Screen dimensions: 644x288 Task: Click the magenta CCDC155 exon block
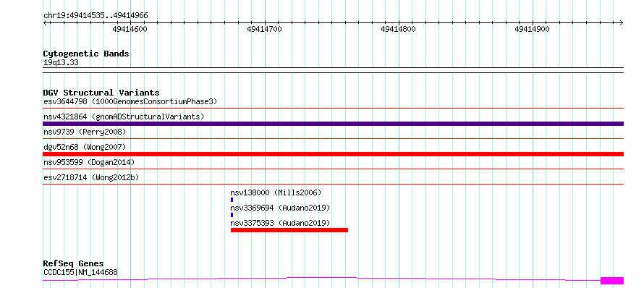[x=612, y=281]
